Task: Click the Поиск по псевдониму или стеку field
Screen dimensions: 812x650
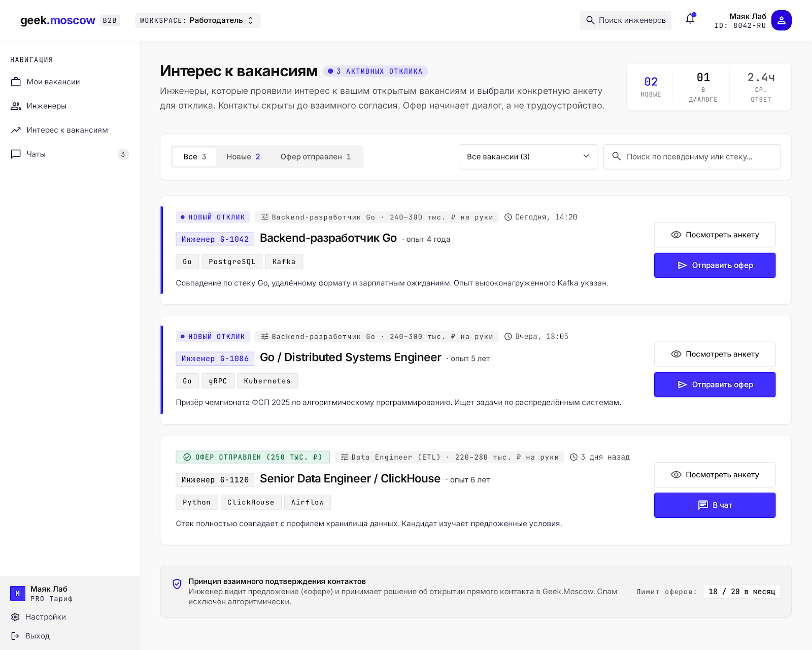Action: point(692,156)
